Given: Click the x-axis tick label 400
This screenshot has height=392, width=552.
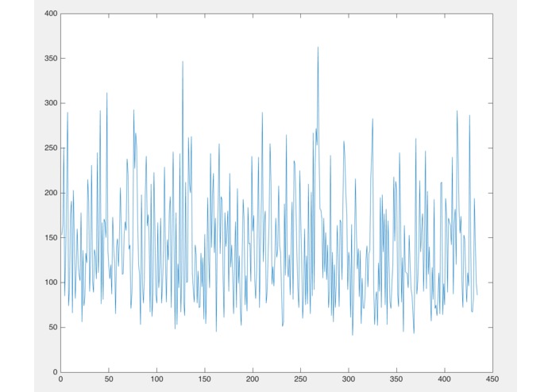Looking at the screenshot, I should pos(444,379).
